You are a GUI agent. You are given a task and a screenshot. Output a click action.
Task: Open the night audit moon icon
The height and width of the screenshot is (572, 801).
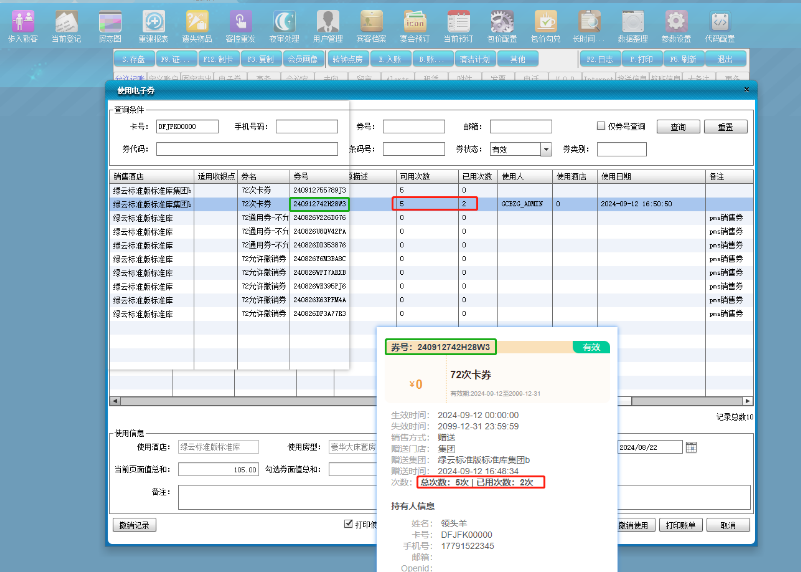pyautogui.click(x=285, y=27)
